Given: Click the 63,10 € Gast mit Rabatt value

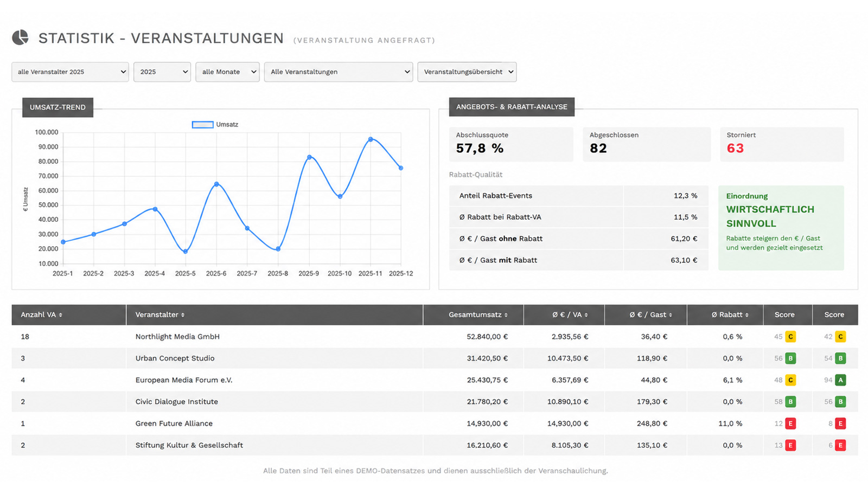Looking at the screenshot, I should tap(684, 260).
